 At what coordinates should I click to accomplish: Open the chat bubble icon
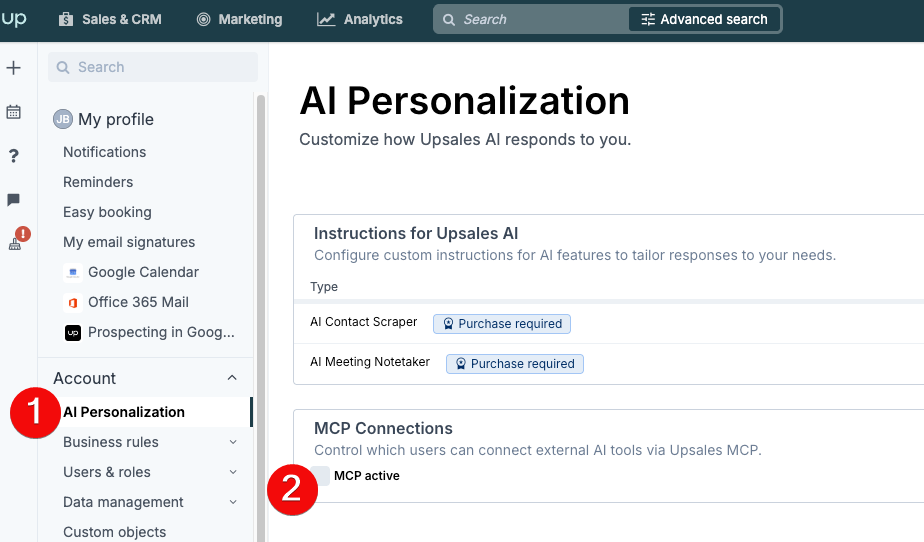[x=14, y=200]
